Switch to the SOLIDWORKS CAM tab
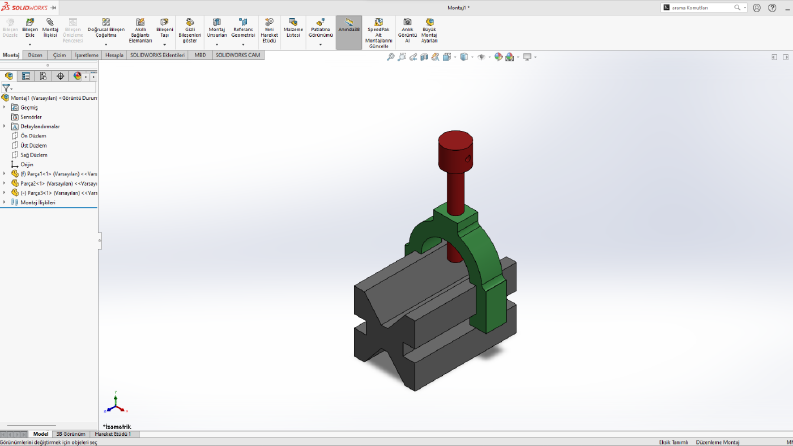Viewport: 793px width, 446px height. click(238, 55)
